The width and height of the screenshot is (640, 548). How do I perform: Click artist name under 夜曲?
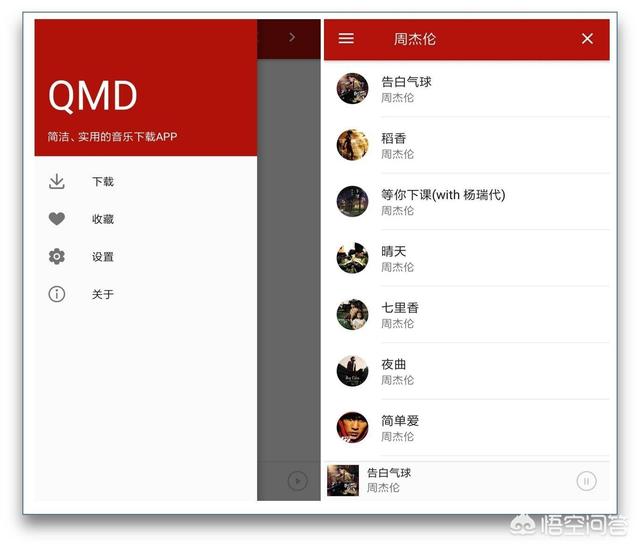coord(397,380)
